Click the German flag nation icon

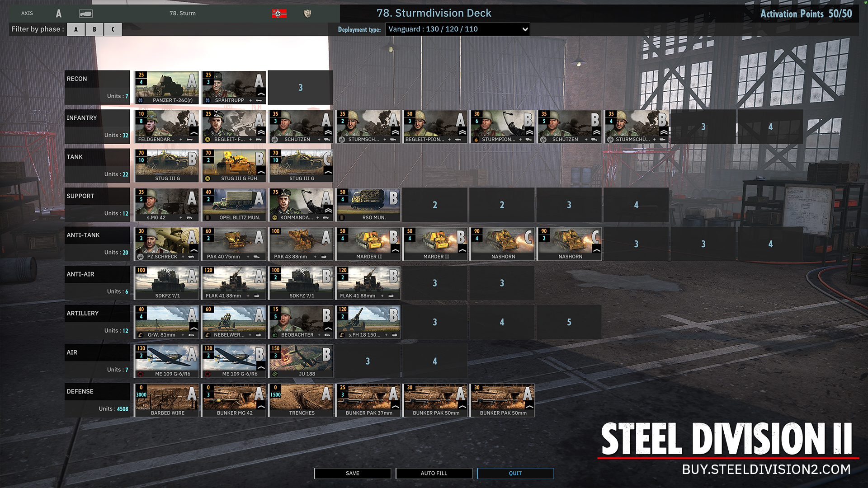click(279, 14)
